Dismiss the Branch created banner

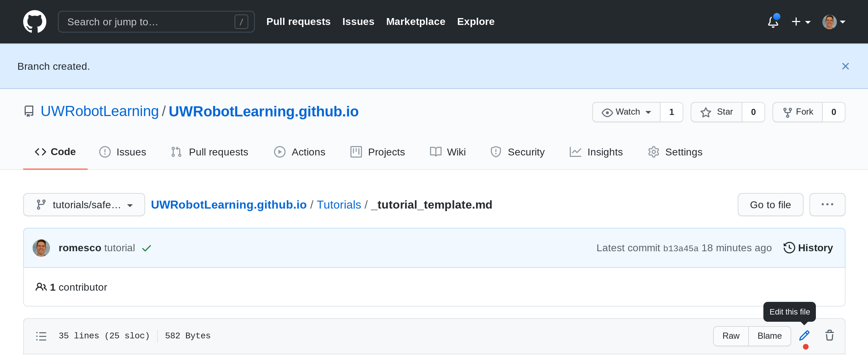pyautogui.click(x=845, y=66)
